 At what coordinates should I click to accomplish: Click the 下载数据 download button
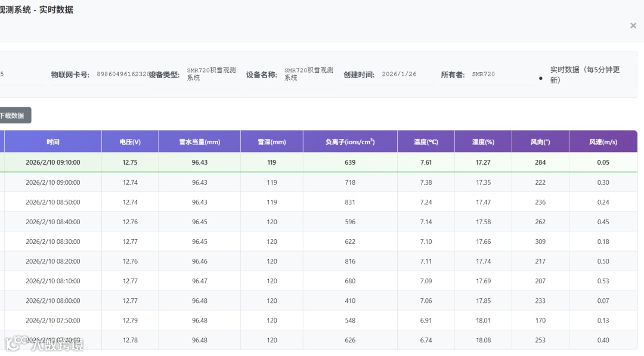(15, 115)
